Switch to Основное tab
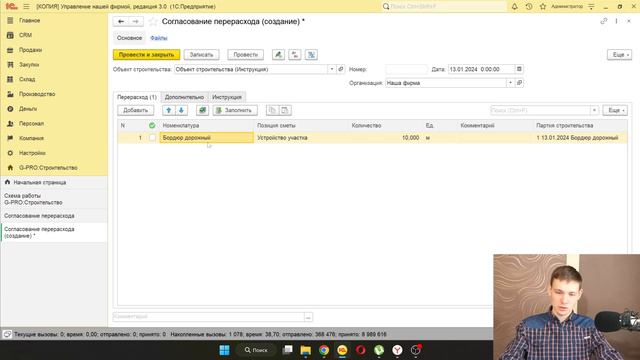 pos(129,38)
